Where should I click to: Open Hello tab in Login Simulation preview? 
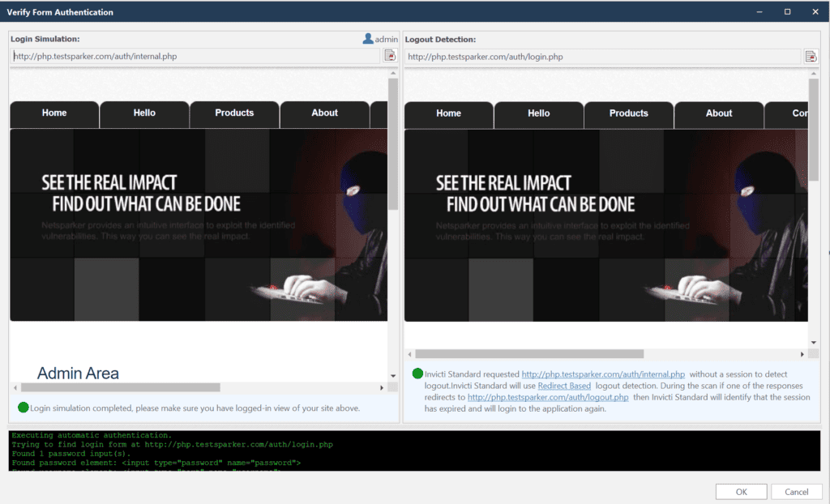(144, 114)
